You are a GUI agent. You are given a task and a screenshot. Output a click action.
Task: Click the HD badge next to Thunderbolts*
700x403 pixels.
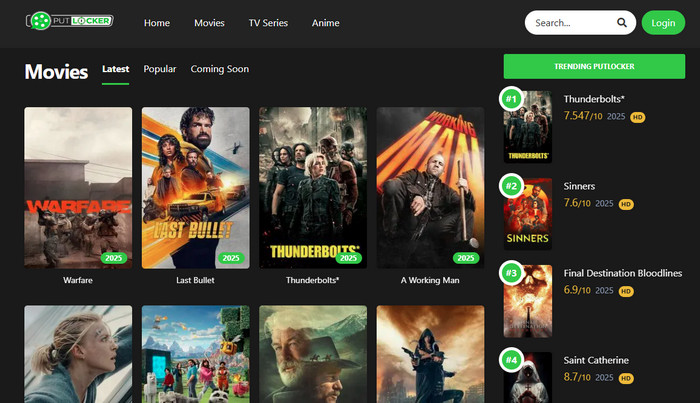click(x=638, y=117)
